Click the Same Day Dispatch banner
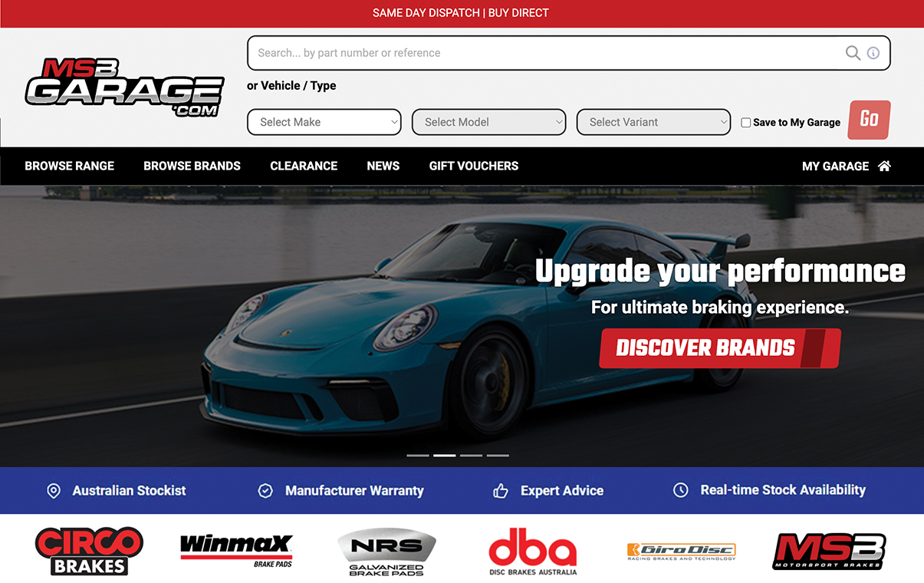The width and height of the screenshot is (924, 583). (461, 13)
